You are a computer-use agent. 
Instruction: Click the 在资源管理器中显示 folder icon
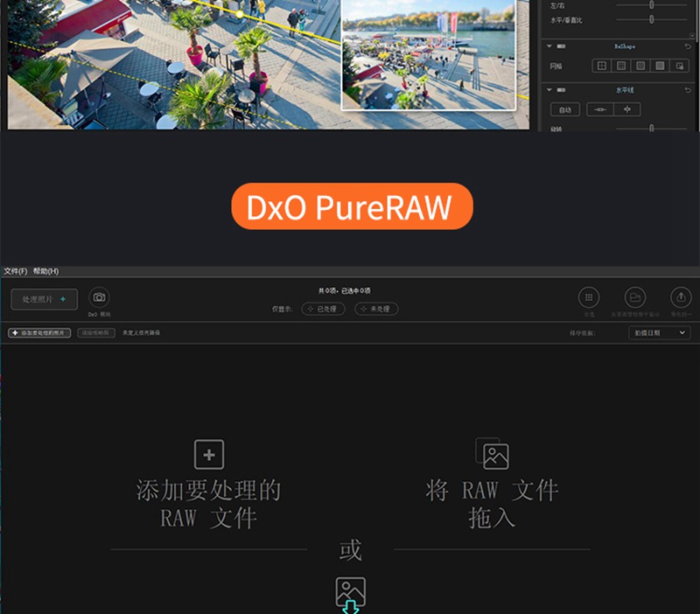click(635, 297)
